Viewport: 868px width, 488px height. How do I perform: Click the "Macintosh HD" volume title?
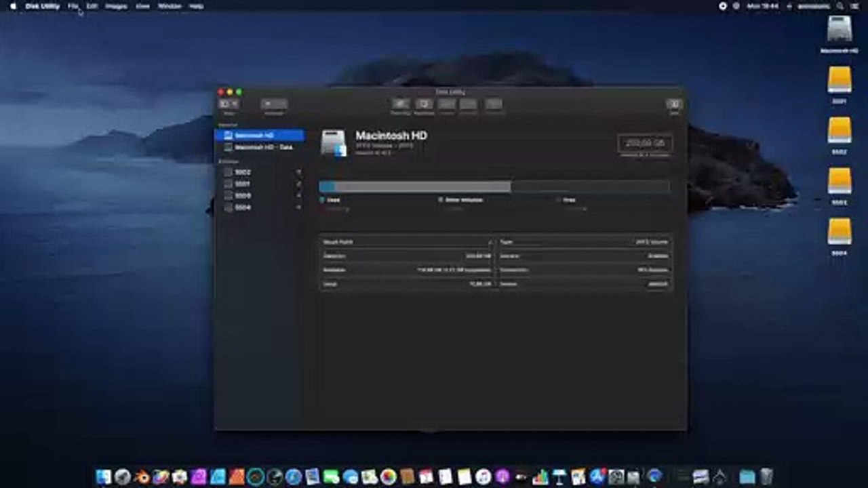(391, 136)
